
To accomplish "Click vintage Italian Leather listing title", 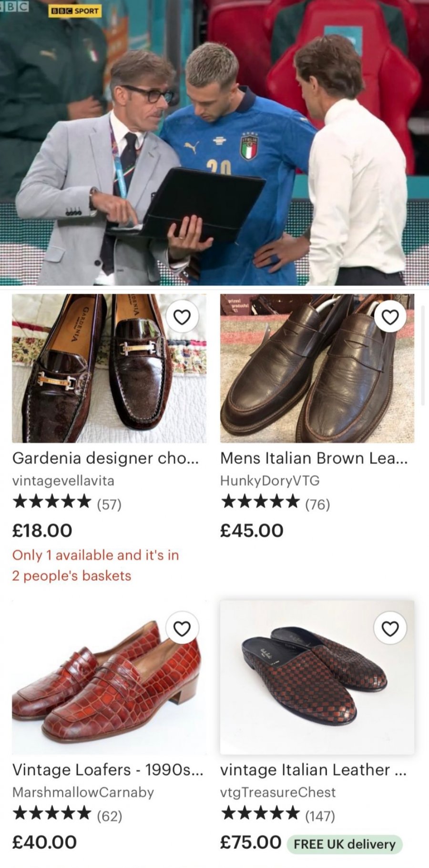I will (313, 769).
